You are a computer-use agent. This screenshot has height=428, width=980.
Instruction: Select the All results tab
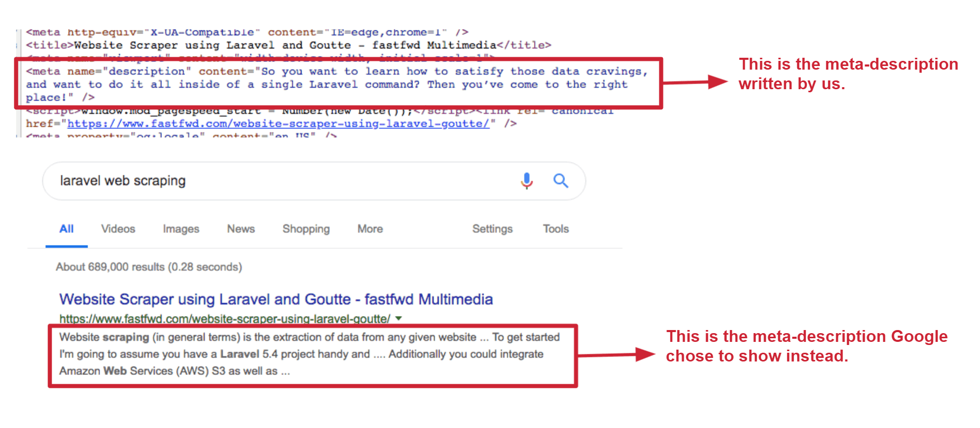pyautogui.click(x=67, y=229)
